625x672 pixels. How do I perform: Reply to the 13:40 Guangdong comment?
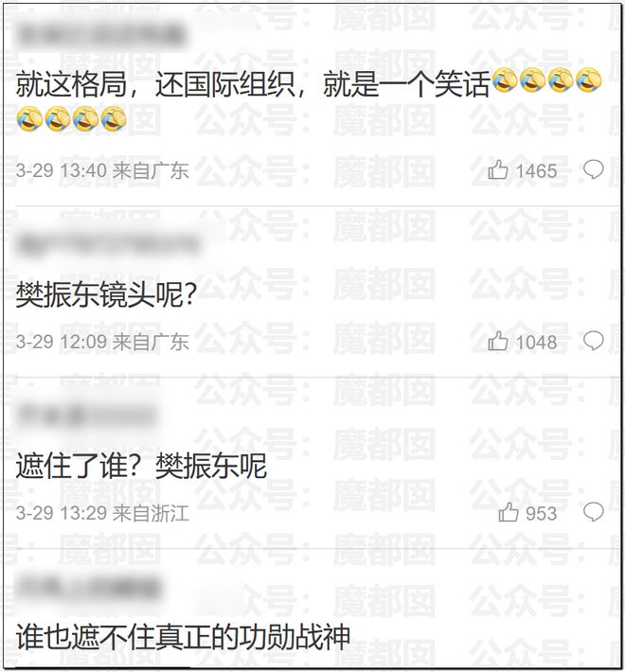(x=594, y=169)
